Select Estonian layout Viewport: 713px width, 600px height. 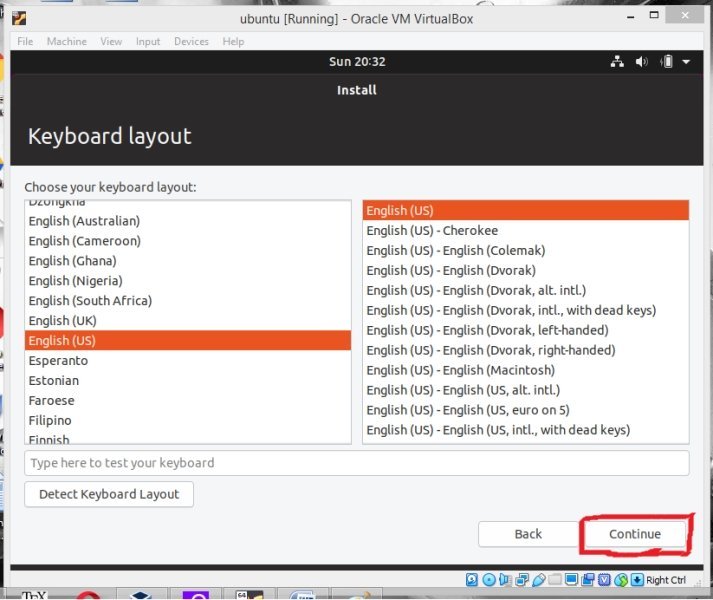(x=188, y=381)
